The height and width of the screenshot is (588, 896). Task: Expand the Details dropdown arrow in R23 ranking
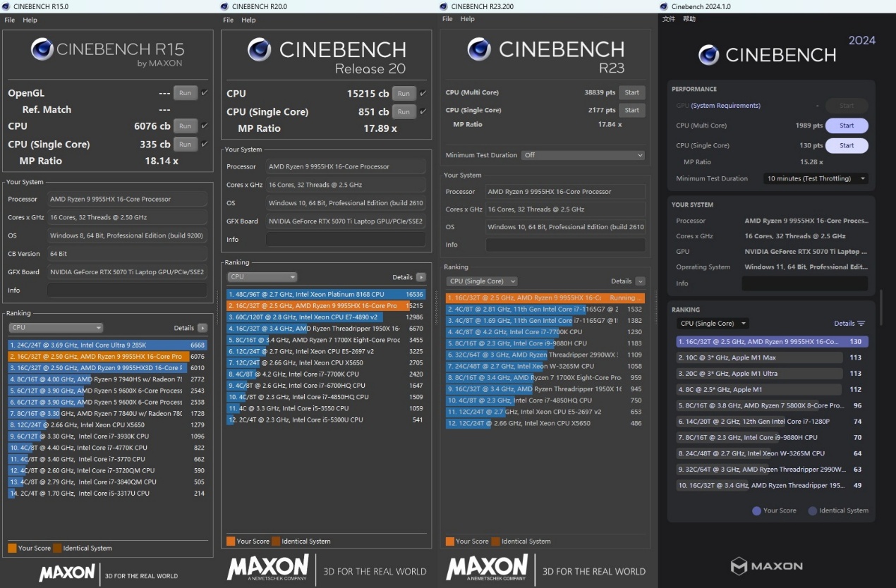(640, 281)
